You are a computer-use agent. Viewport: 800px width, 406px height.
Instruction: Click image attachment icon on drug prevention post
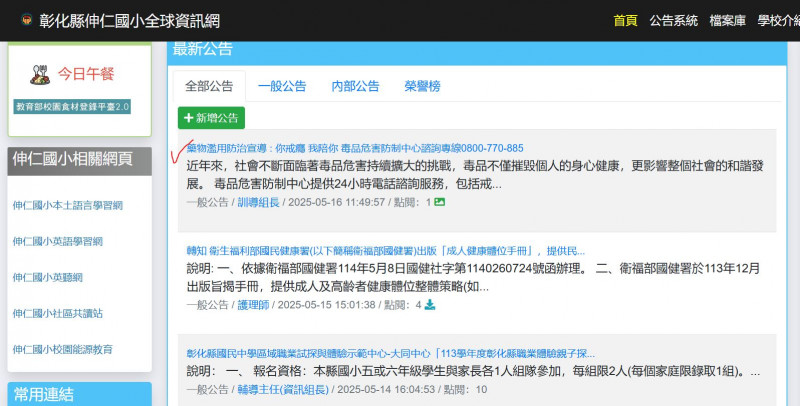439,202
